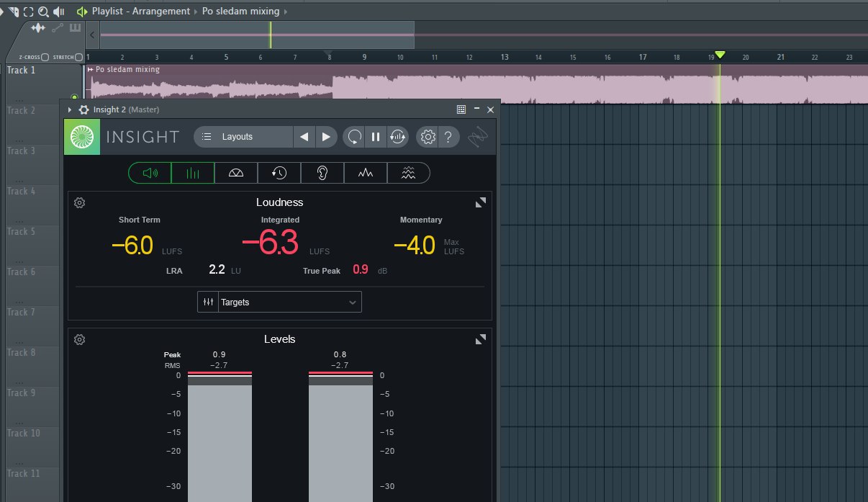The width and height of the screenshot is (868, 502).
Task: Click the iZotope Insight logo
Action: 82,137
